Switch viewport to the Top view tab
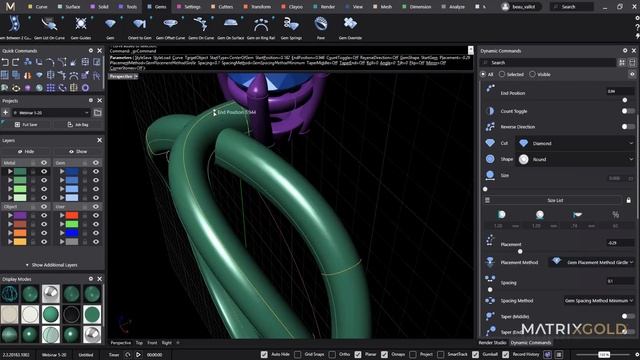Image resolution: width=640 pixels, height=360 pixels. 139,343
